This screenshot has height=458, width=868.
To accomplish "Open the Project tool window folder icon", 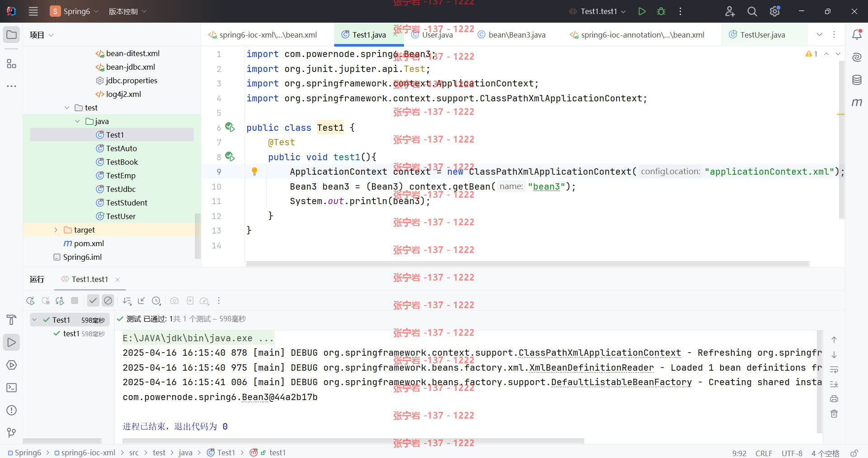I will [12, 35].
